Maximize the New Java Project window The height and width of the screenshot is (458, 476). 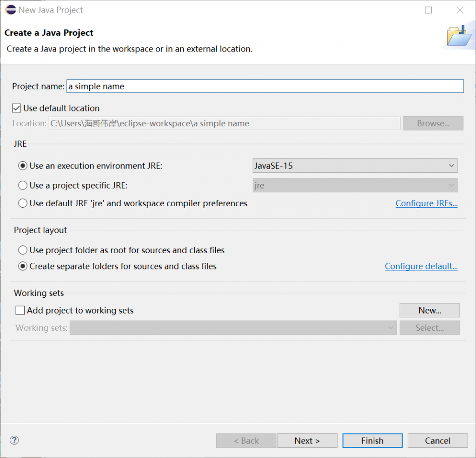point(428,10)
